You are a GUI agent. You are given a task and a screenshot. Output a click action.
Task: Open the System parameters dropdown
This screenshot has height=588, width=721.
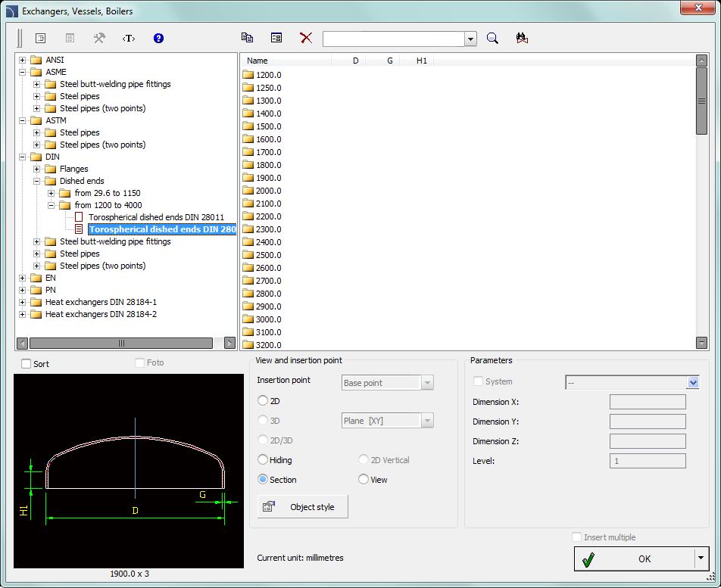[x=693, y=382]
